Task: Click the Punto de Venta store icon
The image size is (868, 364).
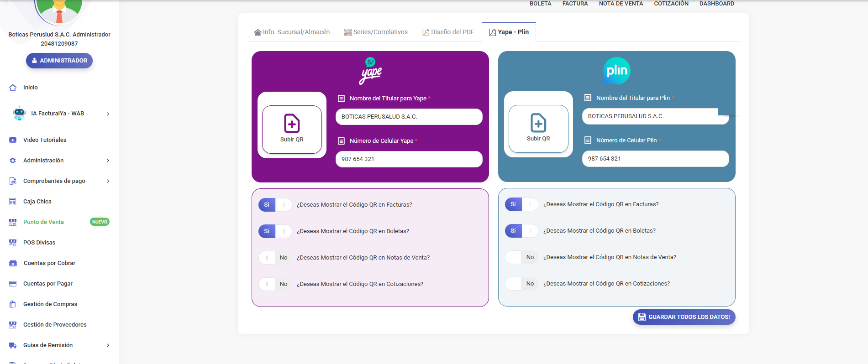Action: click(13, 222)
